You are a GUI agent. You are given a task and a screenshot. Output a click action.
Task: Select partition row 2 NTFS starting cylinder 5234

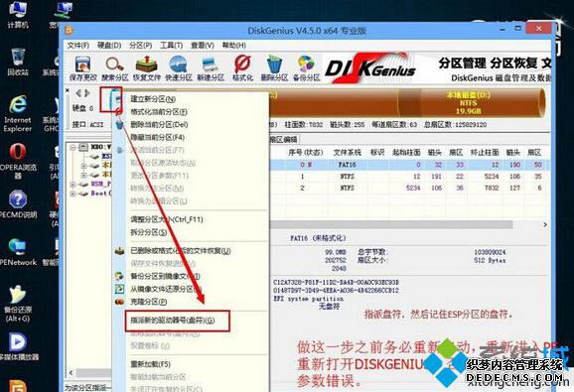click(x=409, y=188)
